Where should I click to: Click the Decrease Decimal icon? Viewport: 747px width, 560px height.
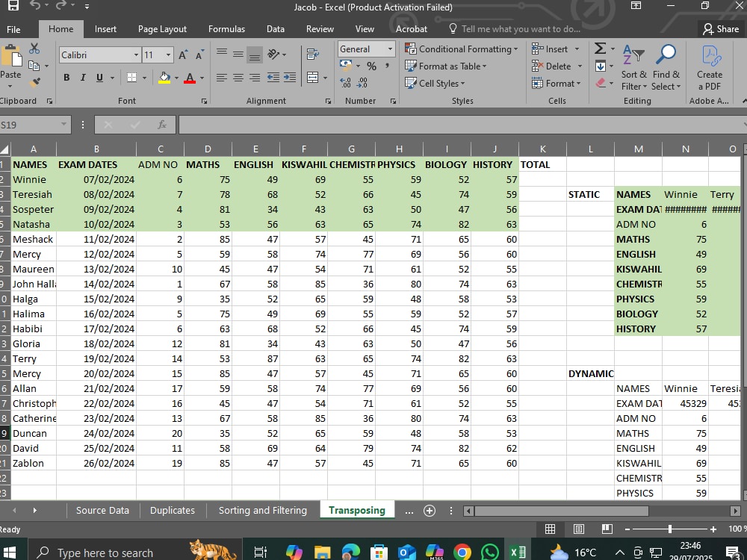362,83
